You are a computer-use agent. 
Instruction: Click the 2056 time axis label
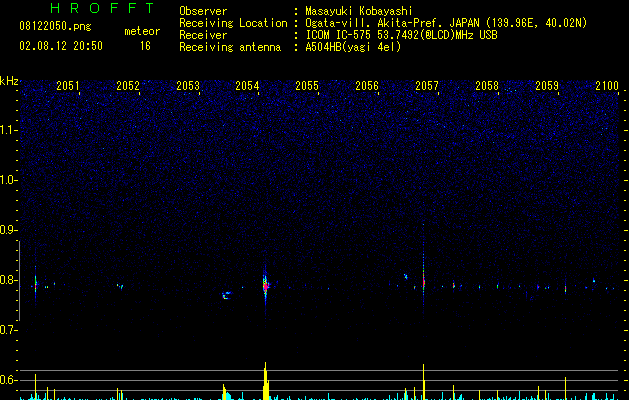[x=367, y=85]
